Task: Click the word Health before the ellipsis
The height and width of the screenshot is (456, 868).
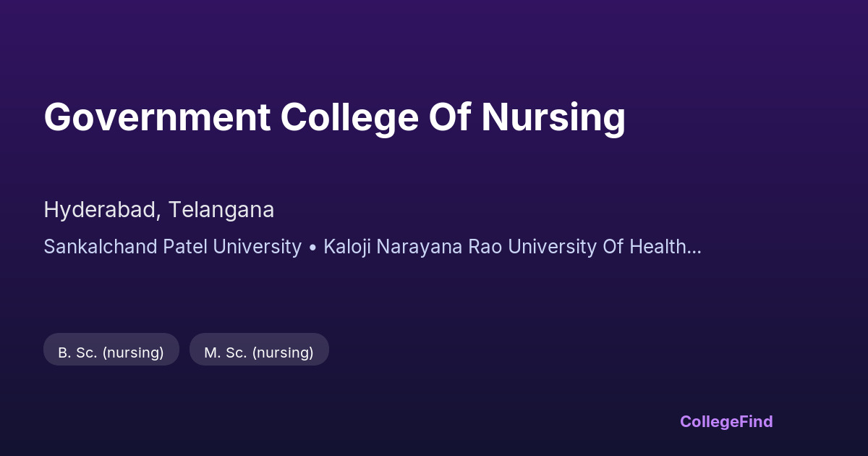Action: 656,247
